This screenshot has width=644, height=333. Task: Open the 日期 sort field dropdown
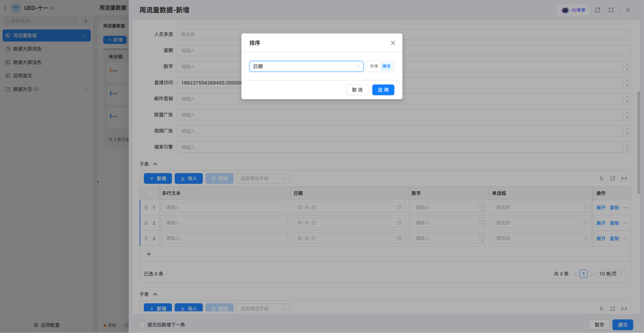(306, 66)
